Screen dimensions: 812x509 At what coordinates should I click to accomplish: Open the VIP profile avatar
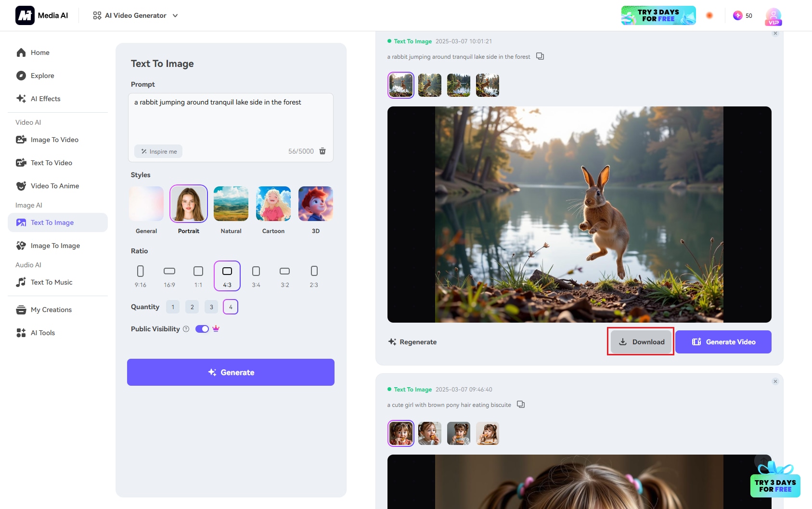[773, 16]
